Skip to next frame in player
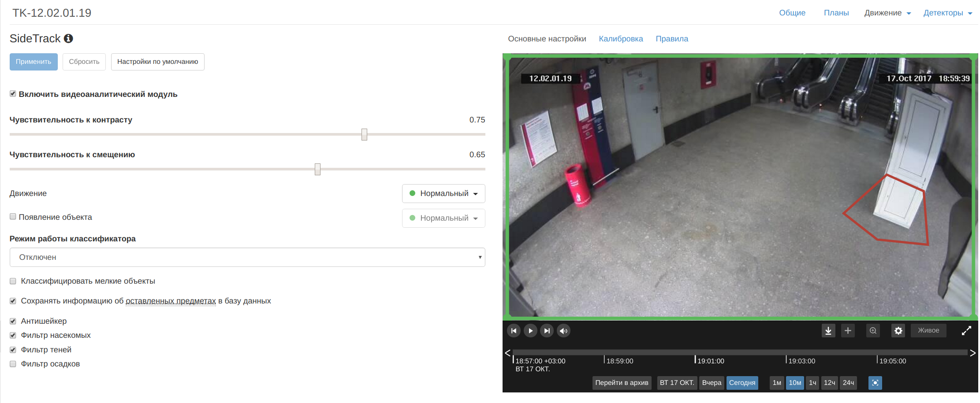The width and height of the screenshot is (980, 403). point(547,331)
